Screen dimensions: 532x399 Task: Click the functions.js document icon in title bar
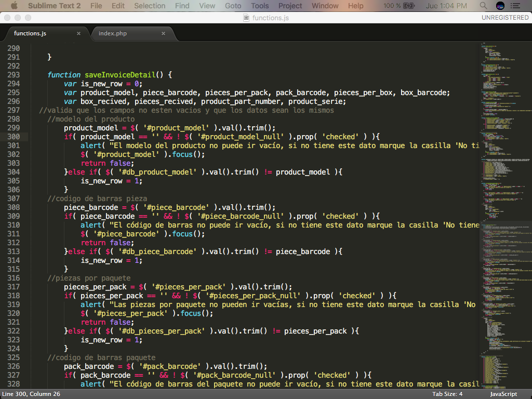pyautogui.click(x=246, y=18)
